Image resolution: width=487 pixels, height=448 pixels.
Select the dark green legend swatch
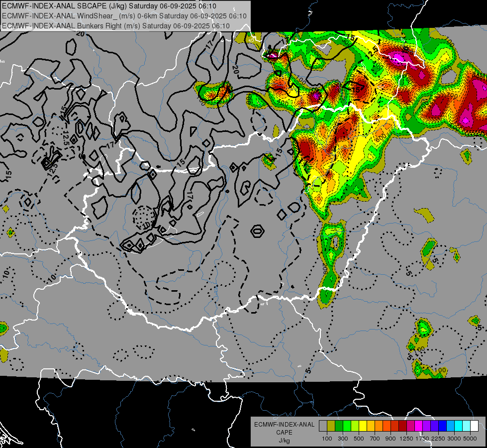339,426
